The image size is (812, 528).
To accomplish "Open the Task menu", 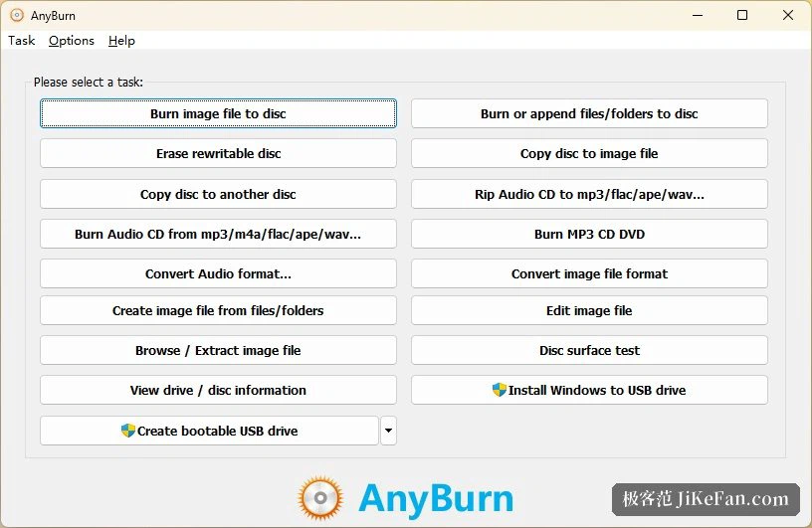I will coord(21,41).
